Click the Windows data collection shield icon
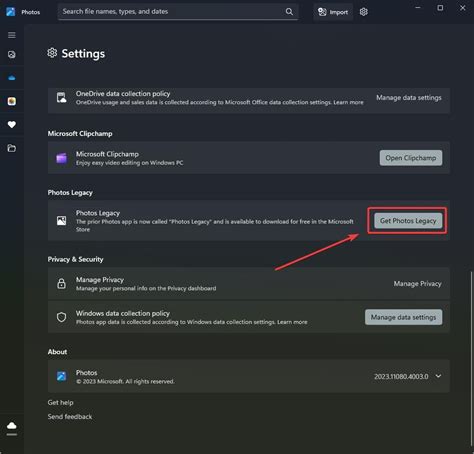 tap(61, 317)
